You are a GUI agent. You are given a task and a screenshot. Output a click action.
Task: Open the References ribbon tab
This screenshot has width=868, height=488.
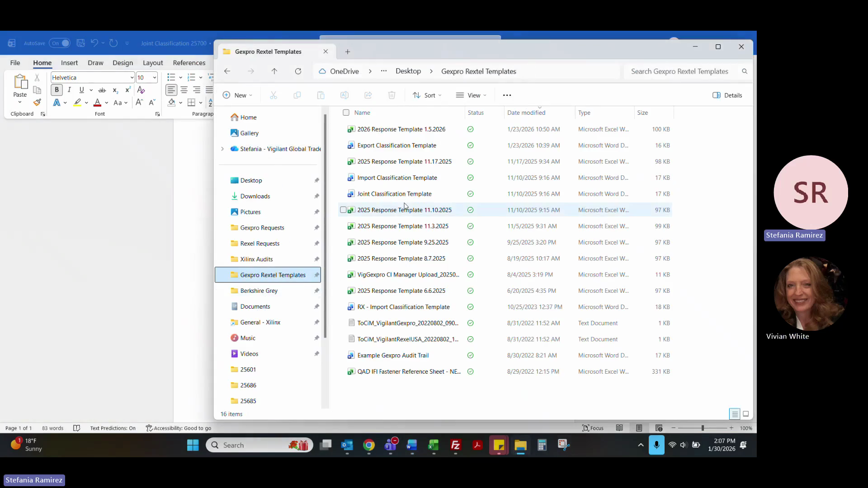coord(189,63)
